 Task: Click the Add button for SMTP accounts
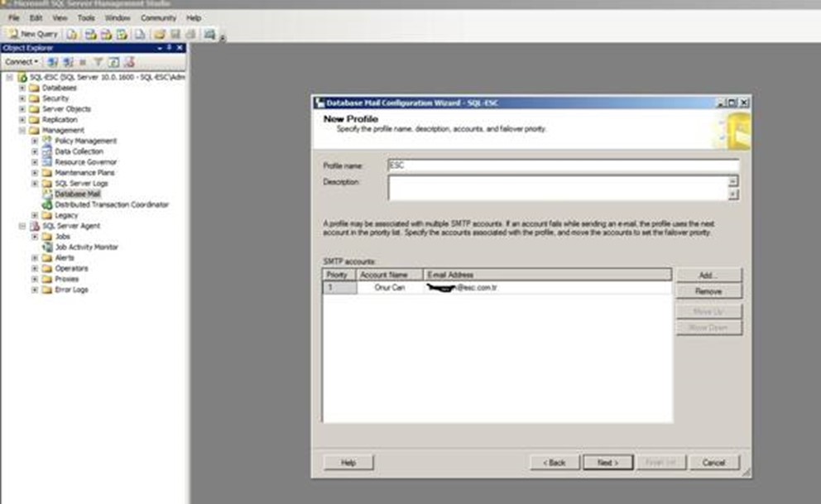[709, 276]
